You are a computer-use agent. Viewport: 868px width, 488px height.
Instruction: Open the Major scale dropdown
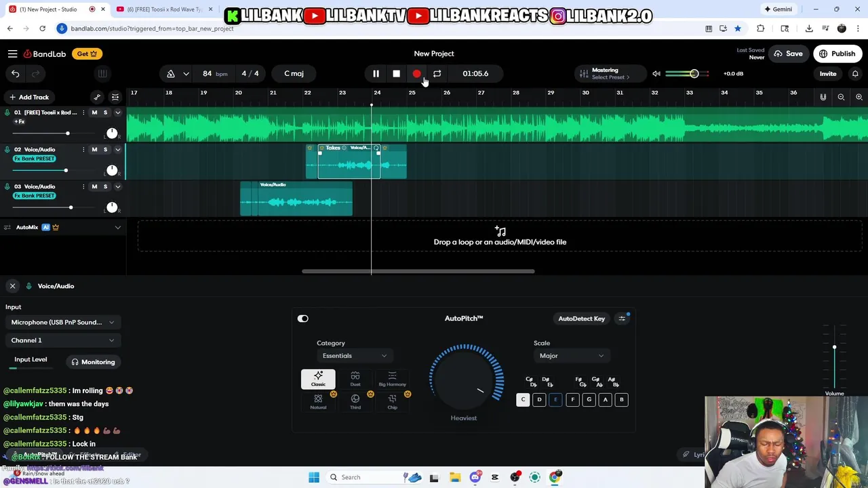(x=571, y=356)
